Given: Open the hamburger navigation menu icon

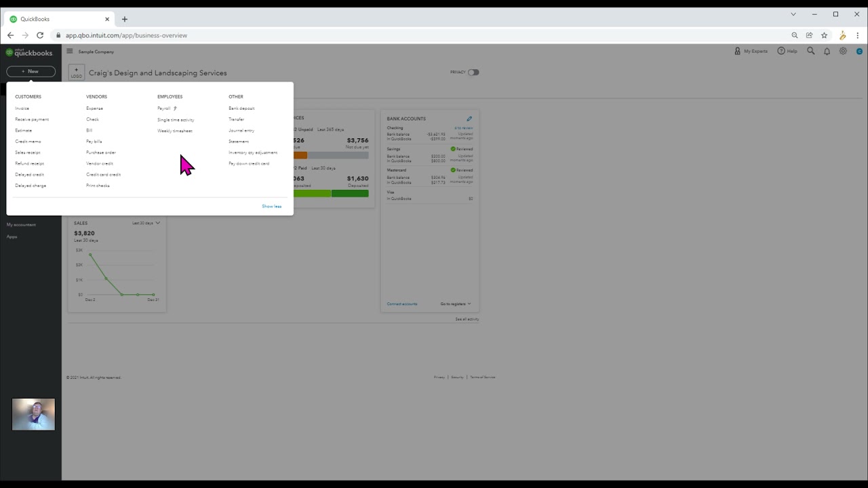Looking at the screenshot, I should (69, 51).
